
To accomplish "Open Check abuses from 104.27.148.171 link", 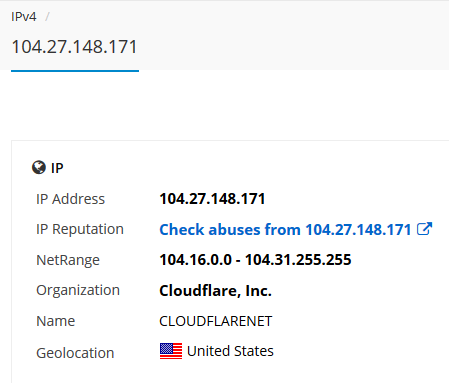I will (x=285, y=229).
